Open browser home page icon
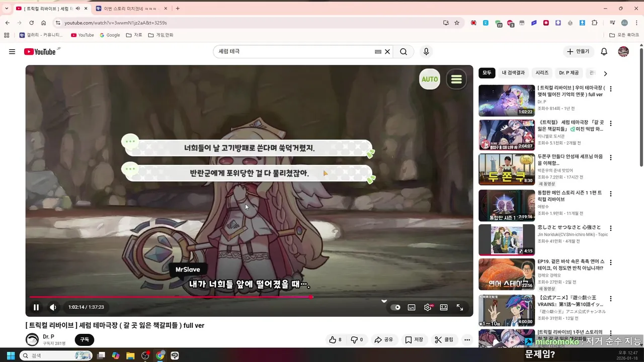 click(x=44, y=23)
